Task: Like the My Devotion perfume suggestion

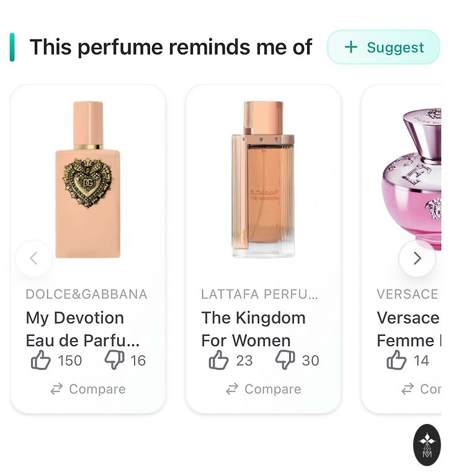Action: [41, 360]
